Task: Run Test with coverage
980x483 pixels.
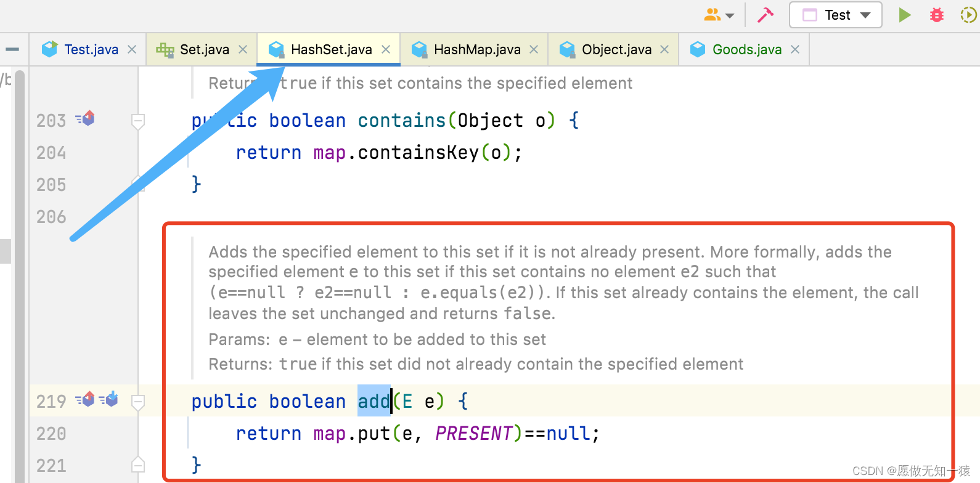Action: click(x=969, y=15)
